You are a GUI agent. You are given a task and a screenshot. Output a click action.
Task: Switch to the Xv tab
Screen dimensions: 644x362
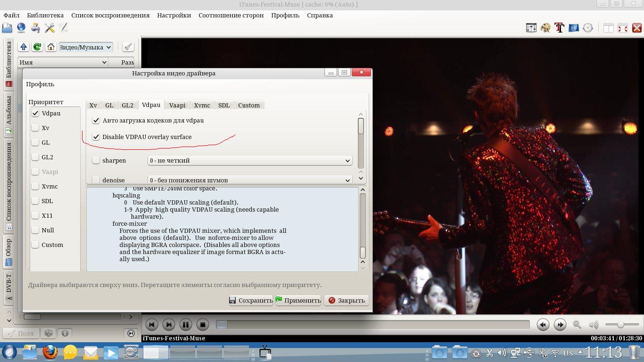click(93, 105)
